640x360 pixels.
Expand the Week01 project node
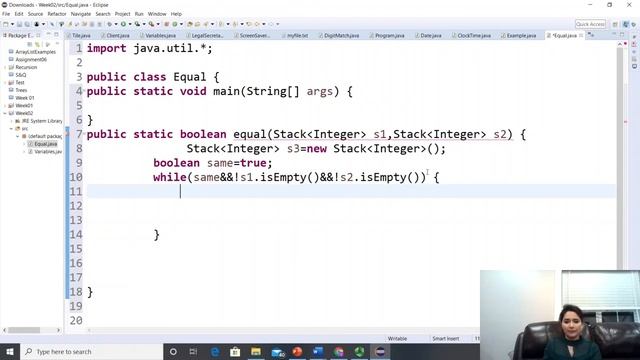coord(5,105)
